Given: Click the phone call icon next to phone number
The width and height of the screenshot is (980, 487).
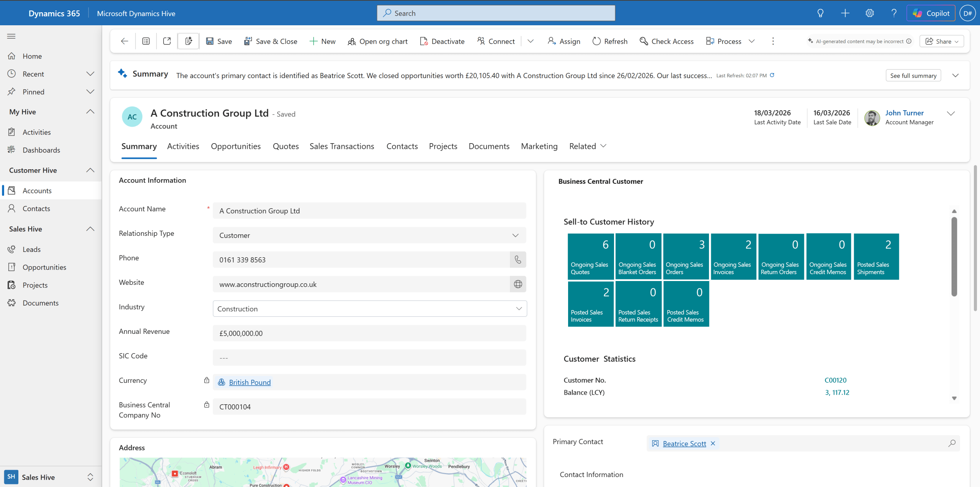Looking at the screenshot, I should pos(518,260).
